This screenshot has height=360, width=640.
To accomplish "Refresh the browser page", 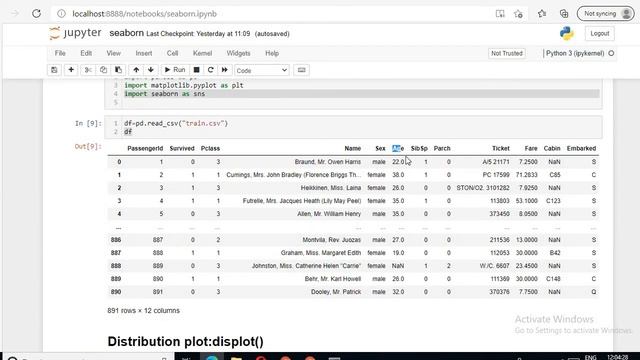I will [36, 13].
